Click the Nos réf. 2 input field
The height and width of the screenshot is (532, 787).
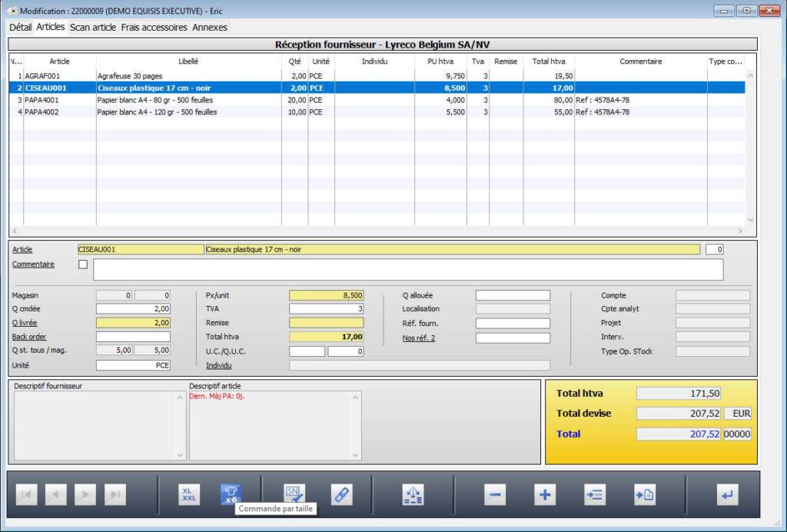513,338
